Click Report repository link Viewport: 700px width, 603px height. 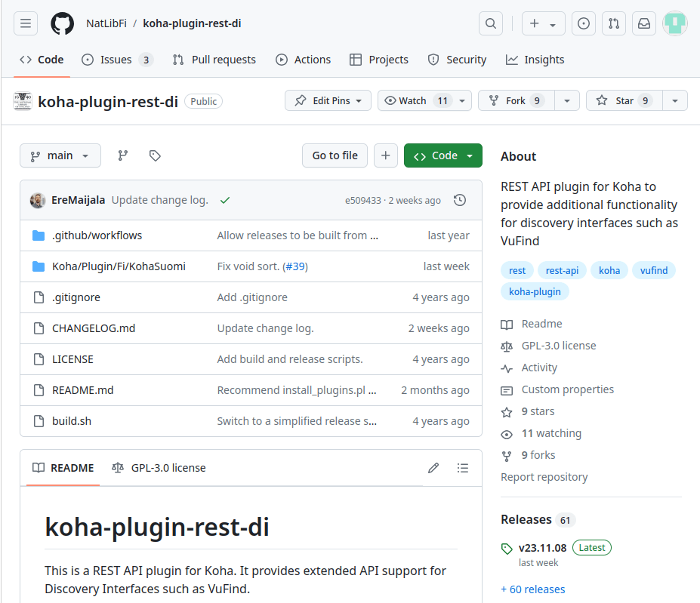[544, 477]
